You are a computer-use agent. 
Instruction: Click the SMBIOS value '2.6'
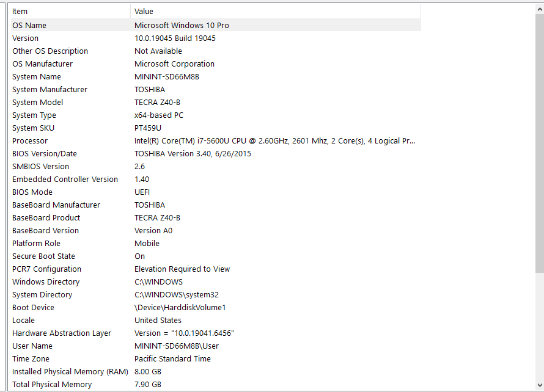pyautogui.click(x=139, y=166)
